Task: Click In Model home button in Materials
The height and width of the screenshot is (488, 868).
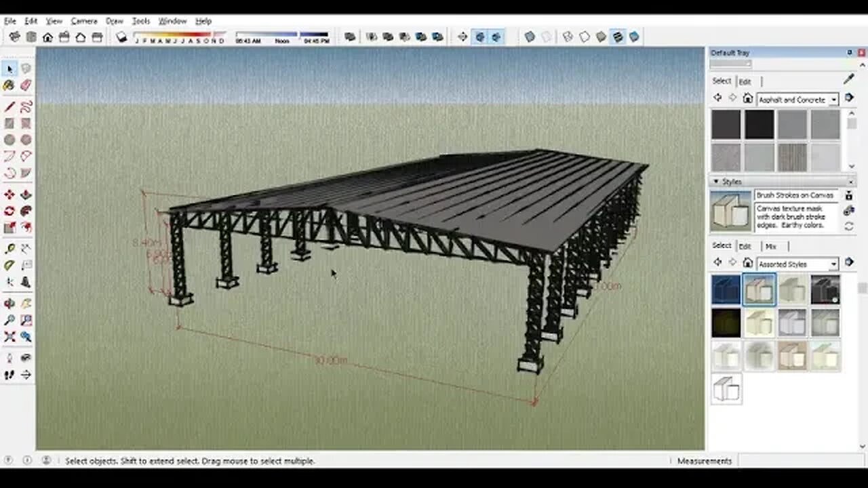Action: coord(747,98)
